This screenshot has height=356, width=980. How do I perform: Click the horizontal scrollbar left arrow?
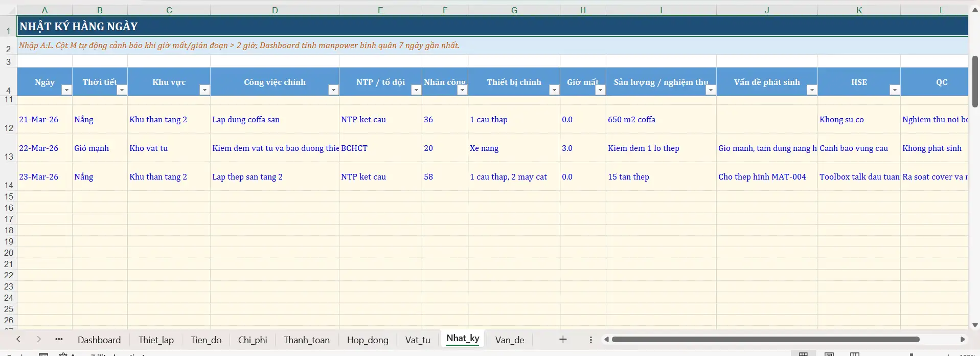pyautogui.click(x=606, y=340)
